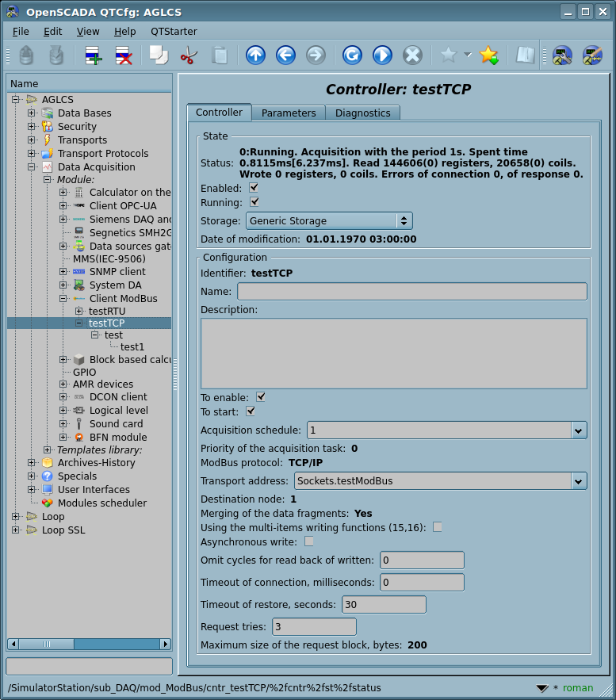Navigate back with the left-arrow icon

[285, 55]
